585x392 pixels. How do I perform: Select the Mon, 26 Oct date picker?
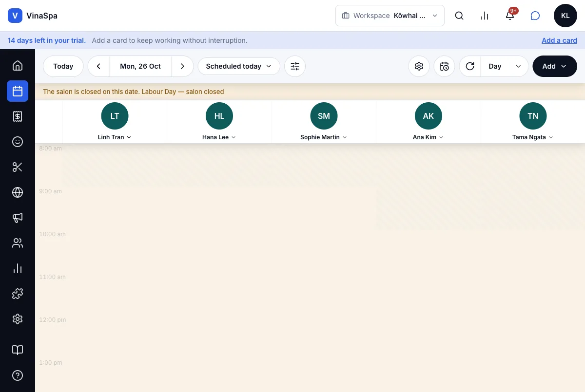pyautogui.click(x=140, y=66)
